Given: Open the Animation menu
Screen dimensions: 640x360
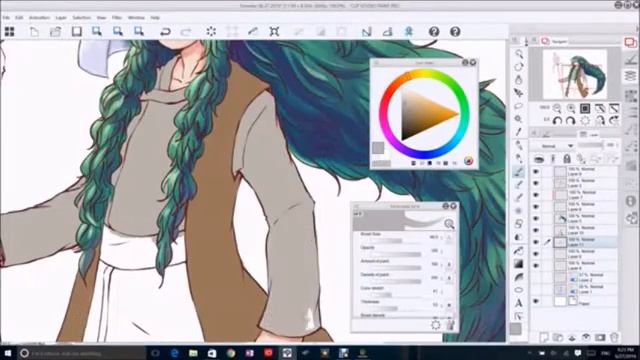Looking at the screenshot, I should 39,18.
